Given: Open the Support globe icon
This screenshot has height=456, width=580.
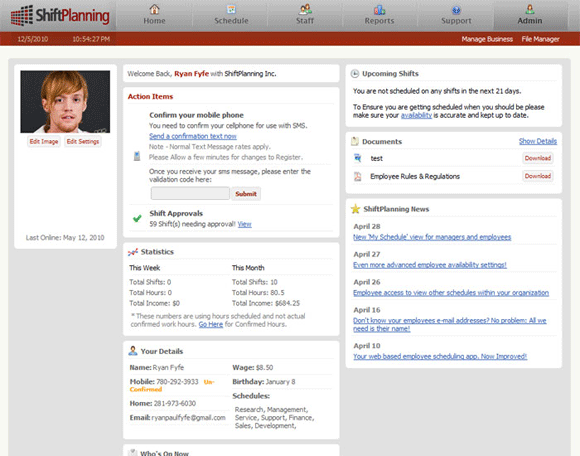Looking at the screenshot, I should click(456, 10).
